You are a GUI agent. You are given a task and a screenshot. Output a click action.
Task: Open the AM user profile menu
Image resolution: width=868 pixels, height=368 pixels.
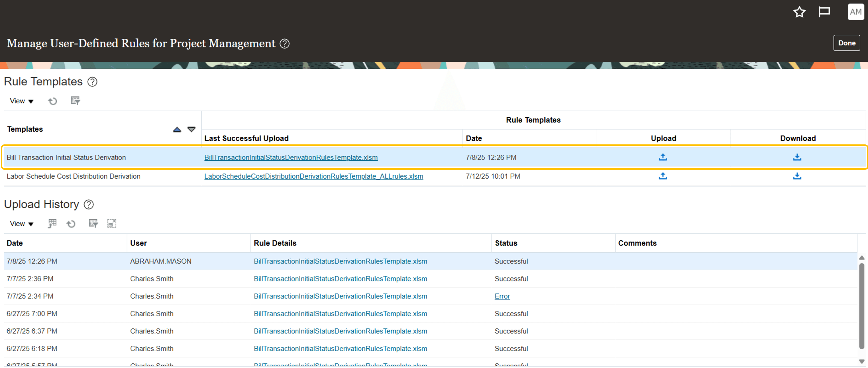coord(855,12)
